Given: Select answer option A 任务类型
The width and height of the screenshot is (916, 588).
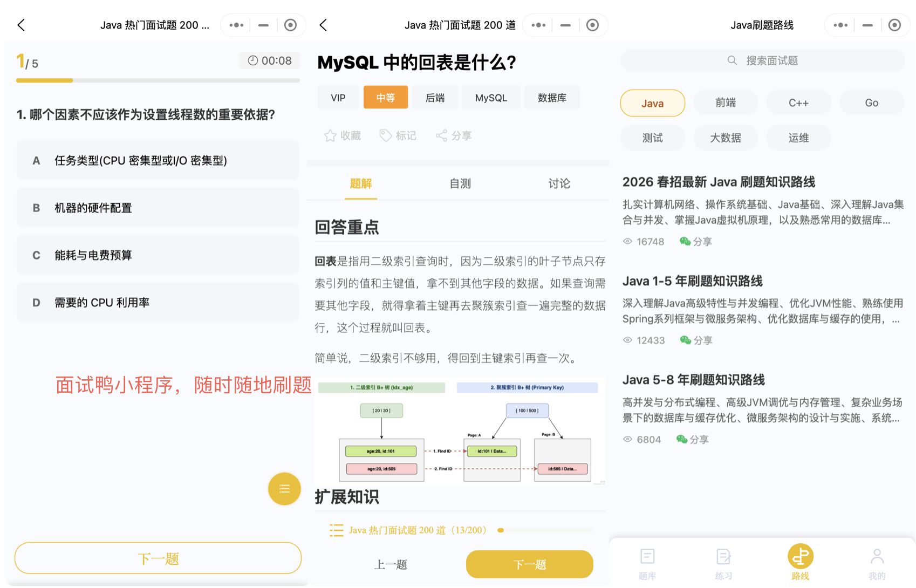Looking at the screenshot, I should 158,160.
